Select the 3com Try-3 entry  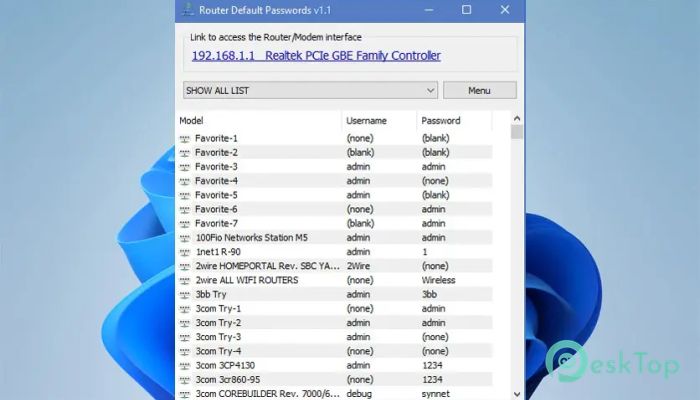tap(218, 337)
